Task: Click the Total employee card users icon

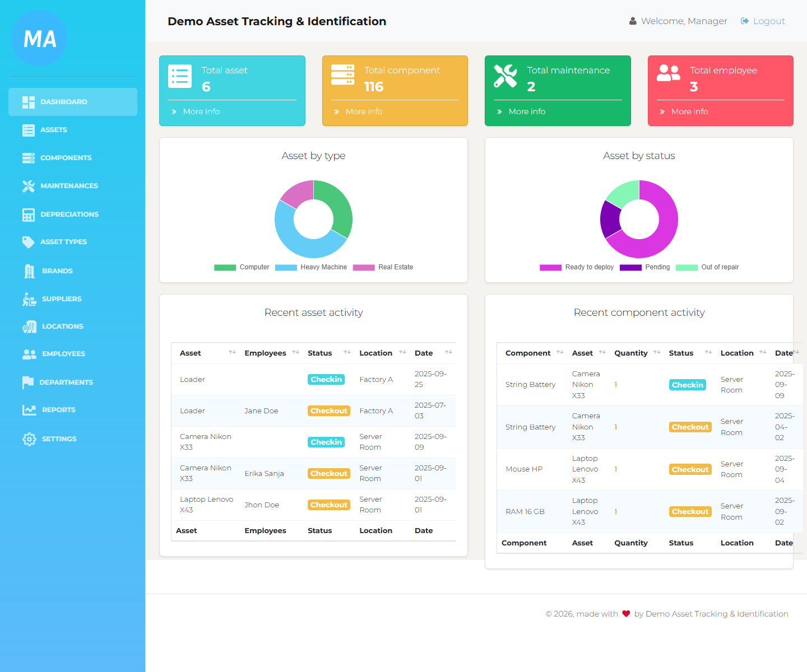Action: (x=669, y=73)
